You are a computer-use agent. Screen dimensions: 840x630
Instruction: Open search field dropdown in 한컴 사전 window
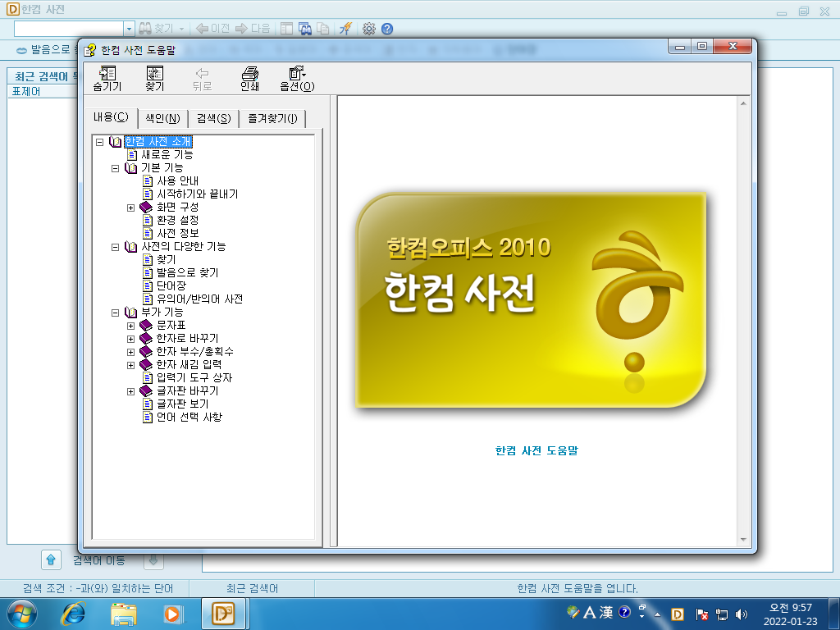point(129,29)
